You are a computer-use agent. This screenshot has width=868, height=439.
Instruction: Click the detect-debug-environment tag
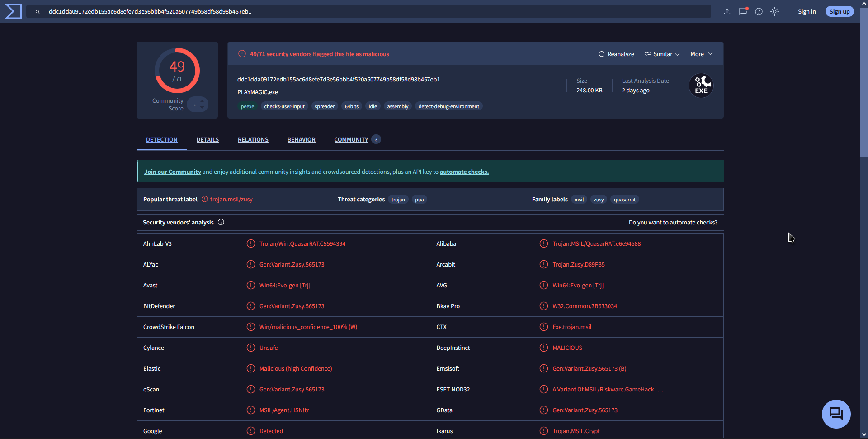[449, 106]
